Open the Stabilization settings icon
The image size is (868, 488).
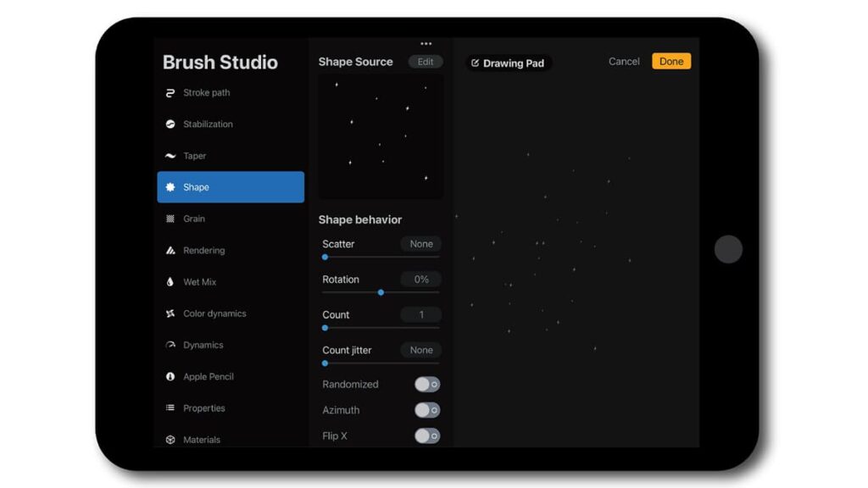[x=172, y=124]
